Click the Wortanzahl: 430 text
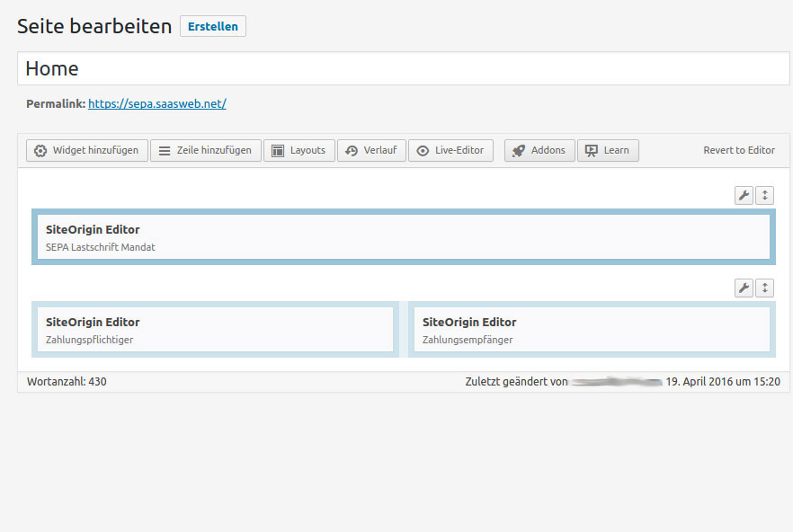Image resolution: width=793 pixels, height=532 pixels. click(67, 382)
